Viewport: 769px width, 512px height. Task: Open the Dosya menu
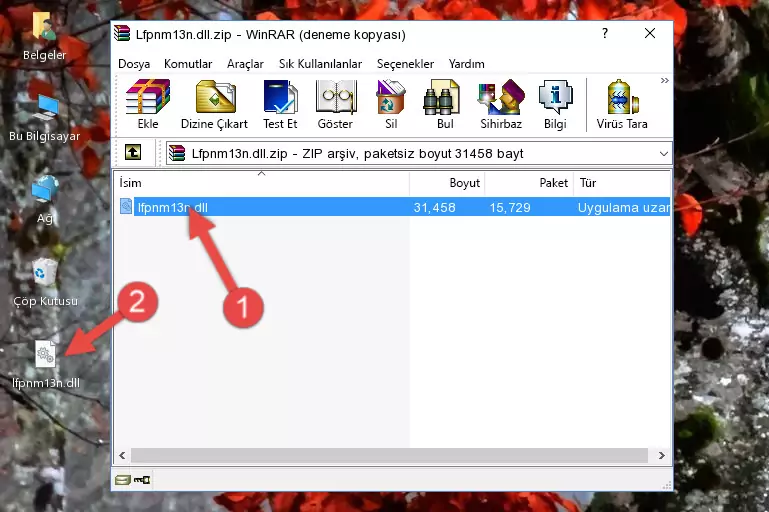(x=134, y=64)
